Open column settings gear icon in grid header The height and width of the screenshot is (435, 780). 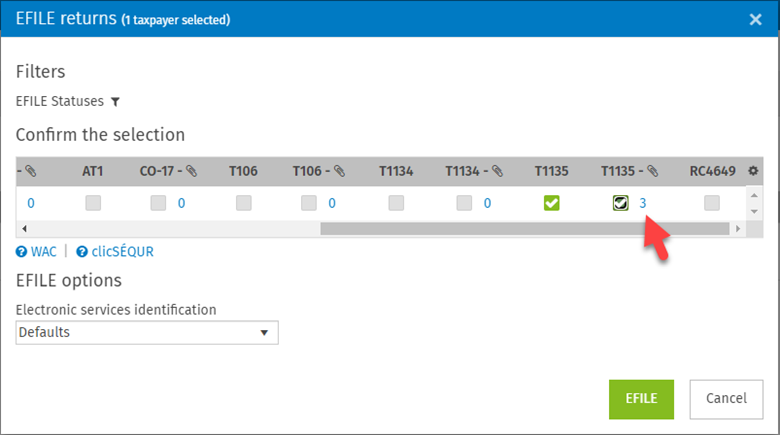coord(753,171)
